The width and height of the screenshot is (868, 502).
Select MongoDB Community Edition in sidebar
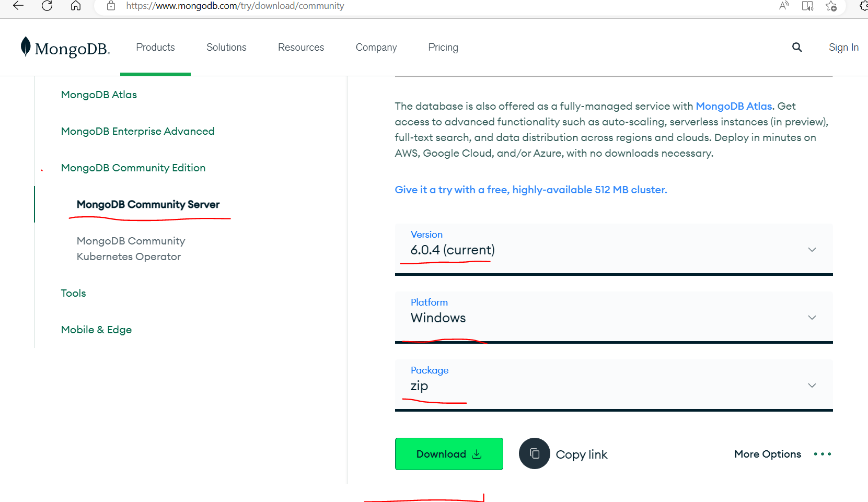(133, 168)
